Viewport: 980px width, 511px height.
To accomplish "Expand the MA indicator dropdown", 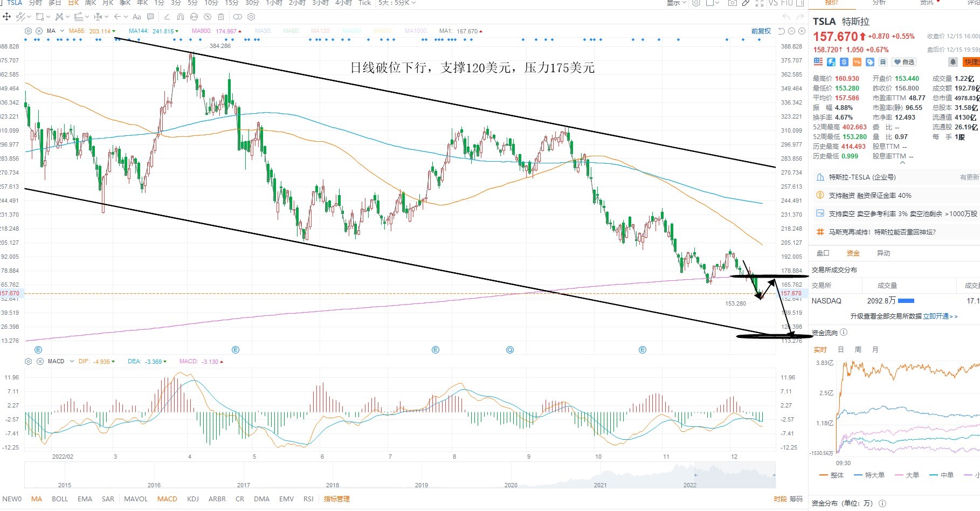I will point(62,31).
